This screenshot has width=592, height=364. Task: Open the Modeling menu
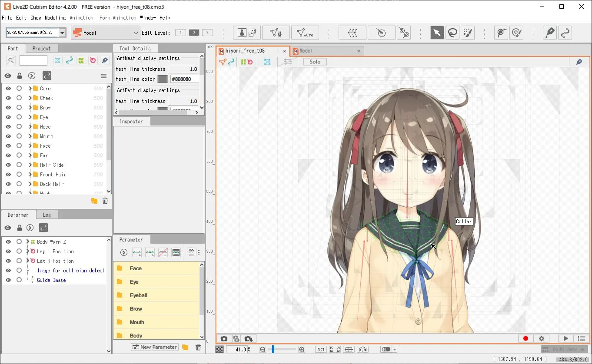click(55, 18)
